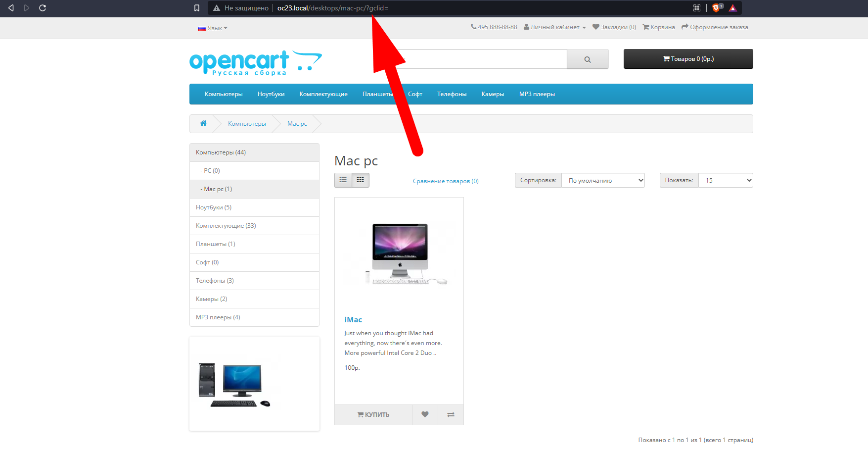Open Софт menu item
The height and width of the screenshot is (451, 868).
click(415, 94)
